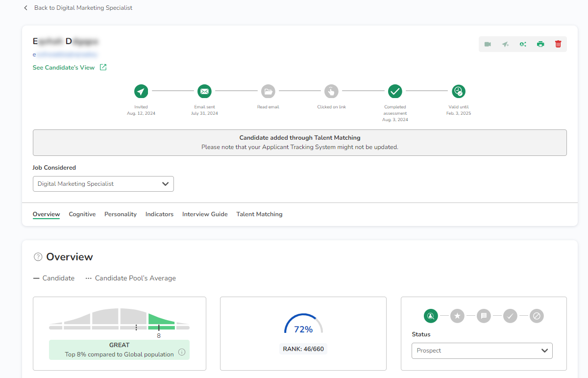Select the rejected slashed-circle status step
The width and height of the screenshot is (588, 378).
click(537, 316)
